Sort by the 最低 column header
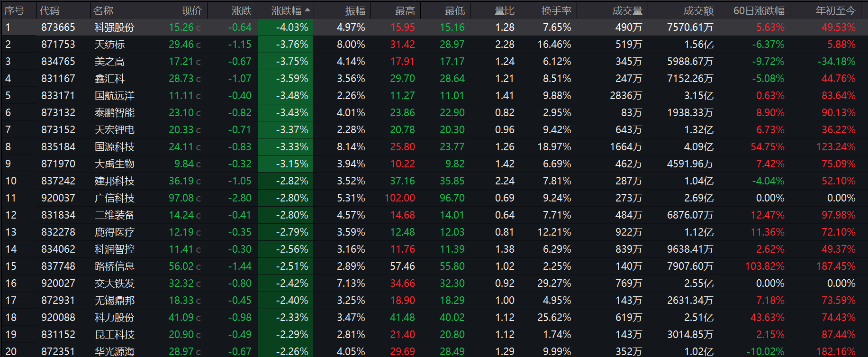The height and width of the screenshot is (357, 868). click(455, 10)
